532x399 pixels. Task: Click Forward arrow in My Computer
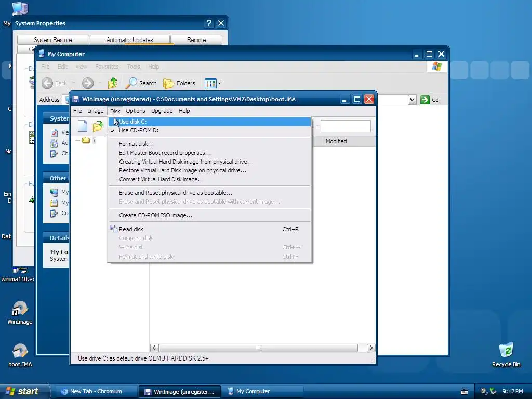(x=87, y=83)
